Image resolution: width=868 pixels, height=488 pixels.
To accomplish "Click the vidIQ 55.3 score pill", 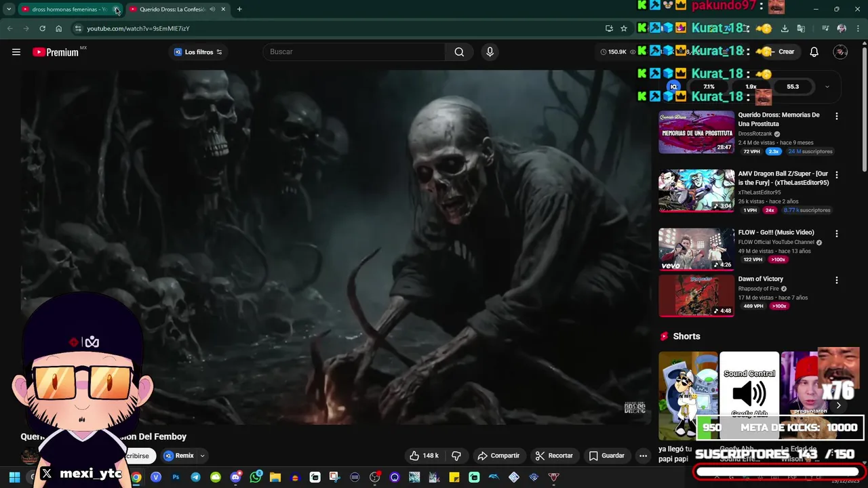I will coord(793,87).
